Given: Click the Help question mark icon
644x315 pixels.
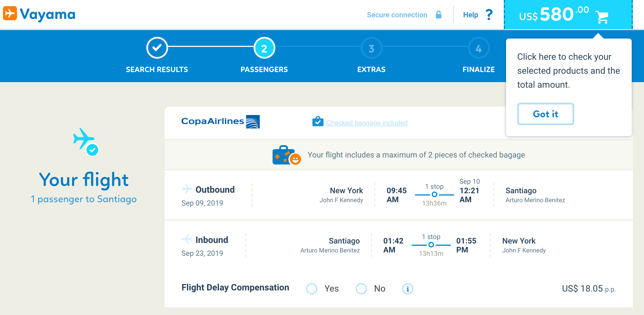Looking at the screenshot, I should point(489,15).
